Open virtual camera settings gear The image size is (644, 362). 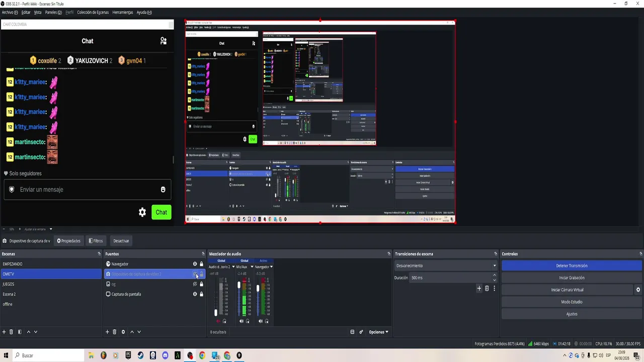[x=638, y=290]
